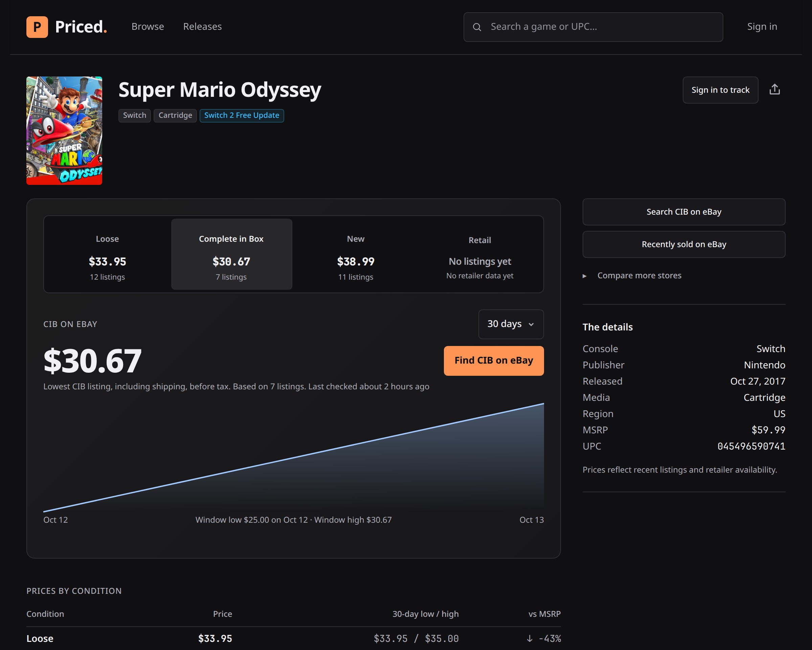The image size is (812, 650).
Task: Click the CIB ON EBAY label
Action: tap(70, 324)
